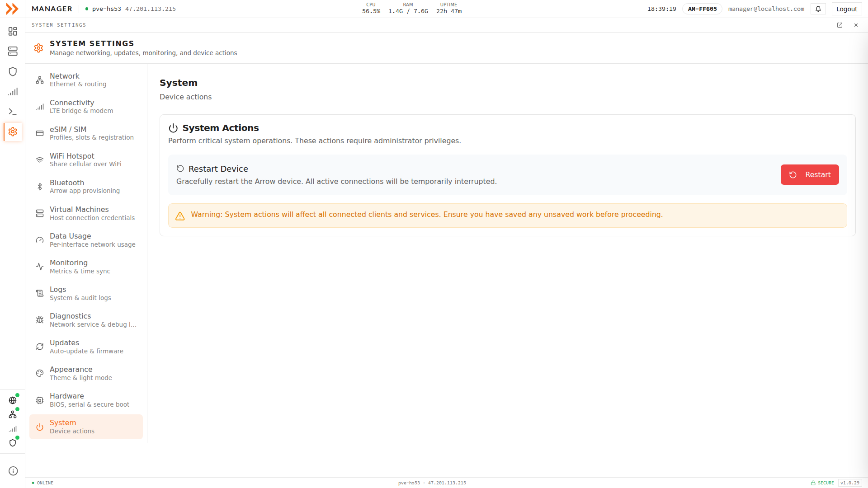
Task: Open the Bluetooth section
Action: click(86, 187)
